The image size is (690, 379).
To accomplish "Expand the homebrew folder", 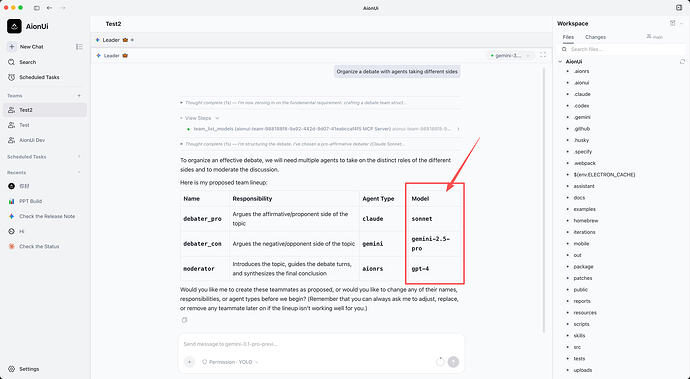I will pyautogui.click(x=585, y=221).
